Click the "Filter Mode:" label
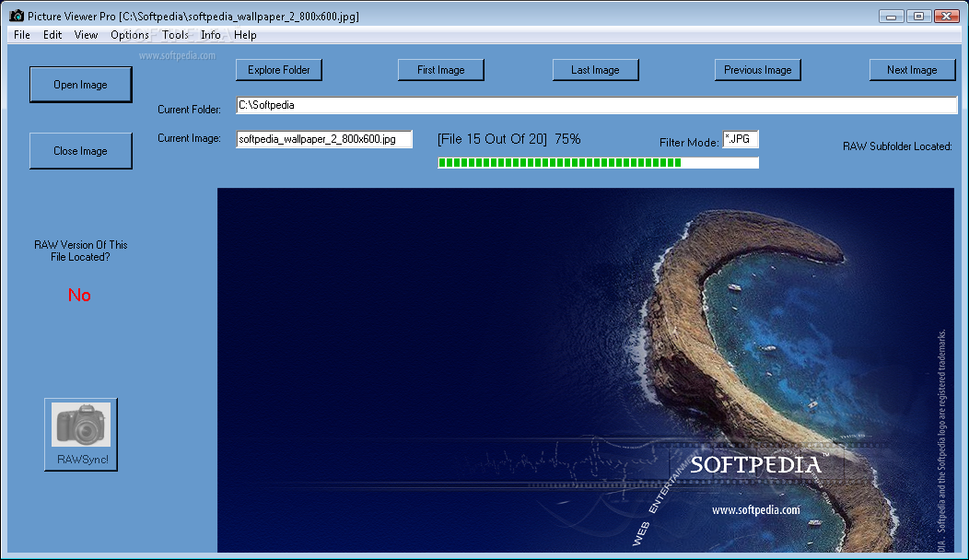969x560 pixels. pyautogui.click(x=689, y=142)
